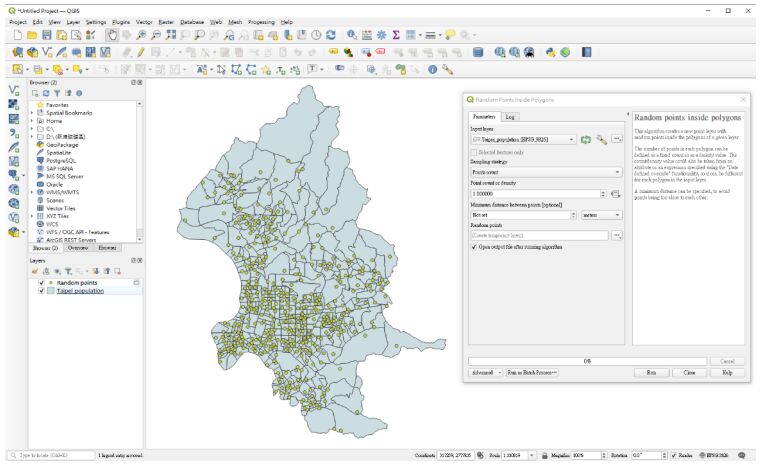Switch to the Log tab

pyautogui.click(x=510, y=117)
